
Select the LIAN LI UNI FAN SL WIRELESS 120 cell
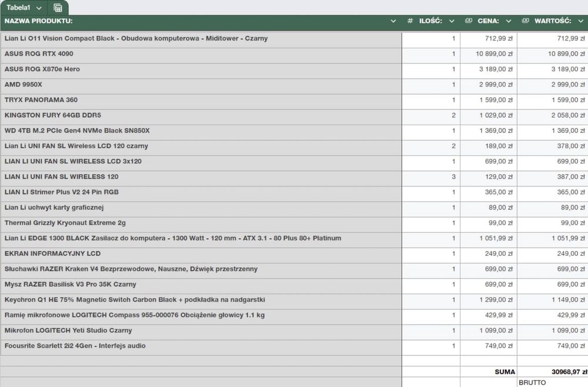201,177
